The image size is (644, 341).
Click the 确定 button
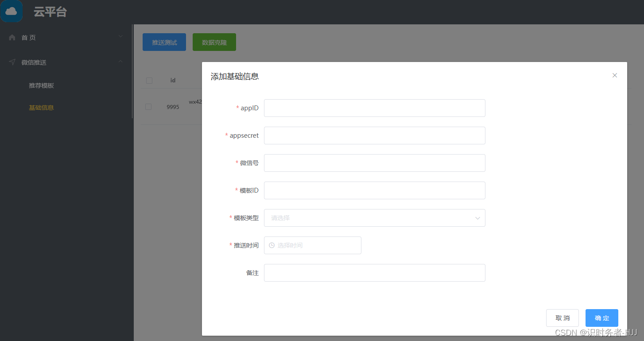[x=602, y=318]
